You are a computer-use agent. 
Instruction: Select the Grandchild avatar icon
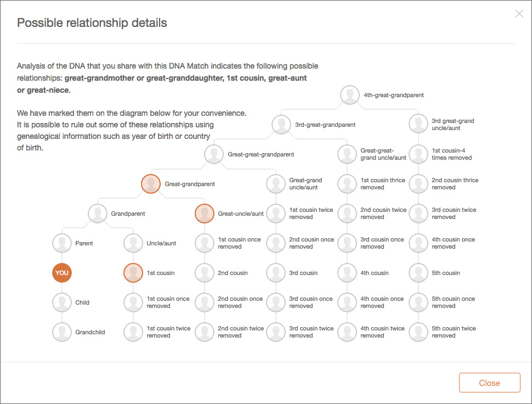[62, 332]
